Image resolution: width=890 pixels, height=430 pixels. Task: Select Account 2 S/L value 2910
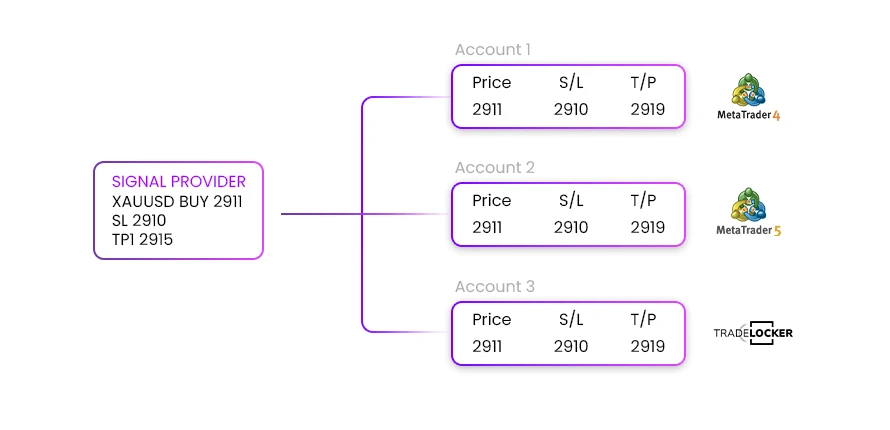[x=571, y=227]
